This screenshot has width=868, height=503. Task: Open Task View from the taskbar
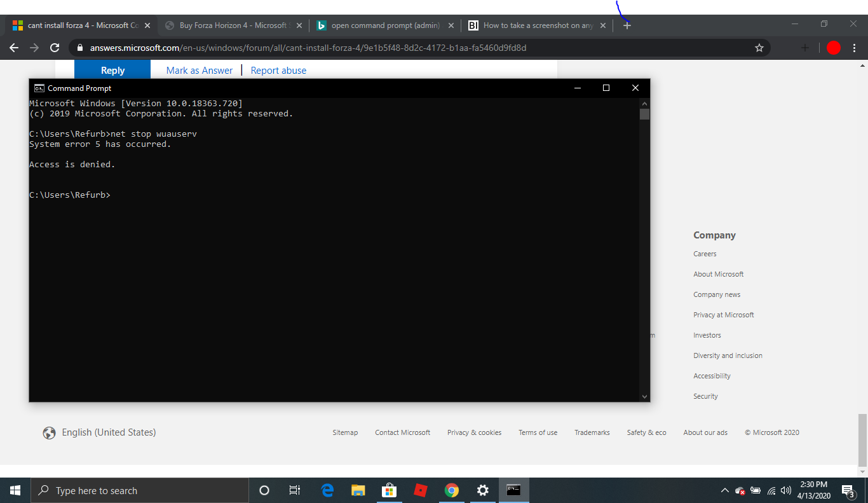coord(295,490)
